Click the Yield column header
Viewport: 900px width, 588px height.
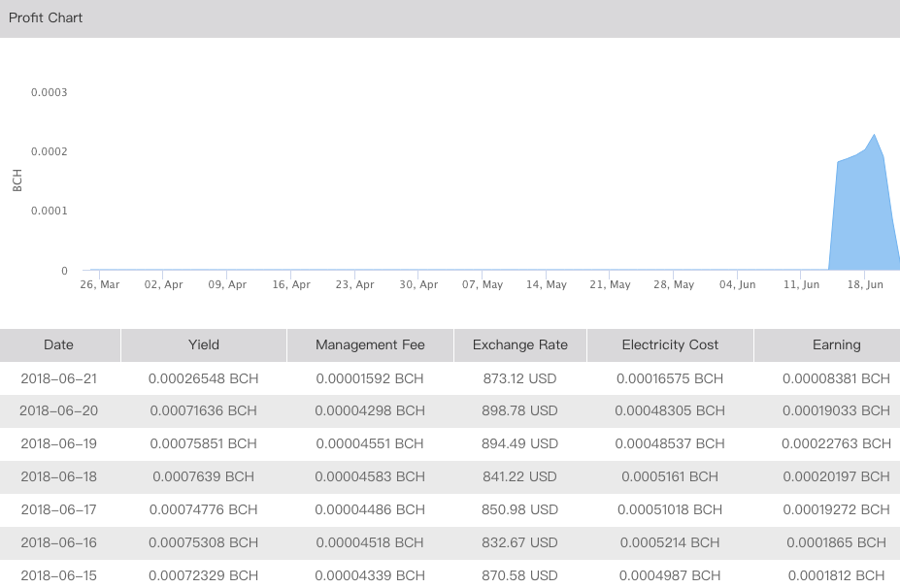point(204,344)
